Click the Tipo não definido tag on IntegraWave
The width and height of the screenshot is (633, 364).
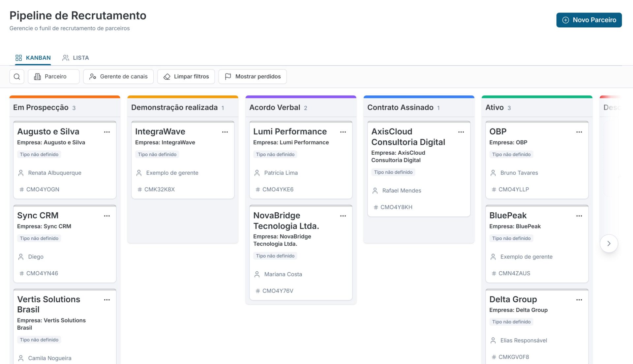pos(157,154)
